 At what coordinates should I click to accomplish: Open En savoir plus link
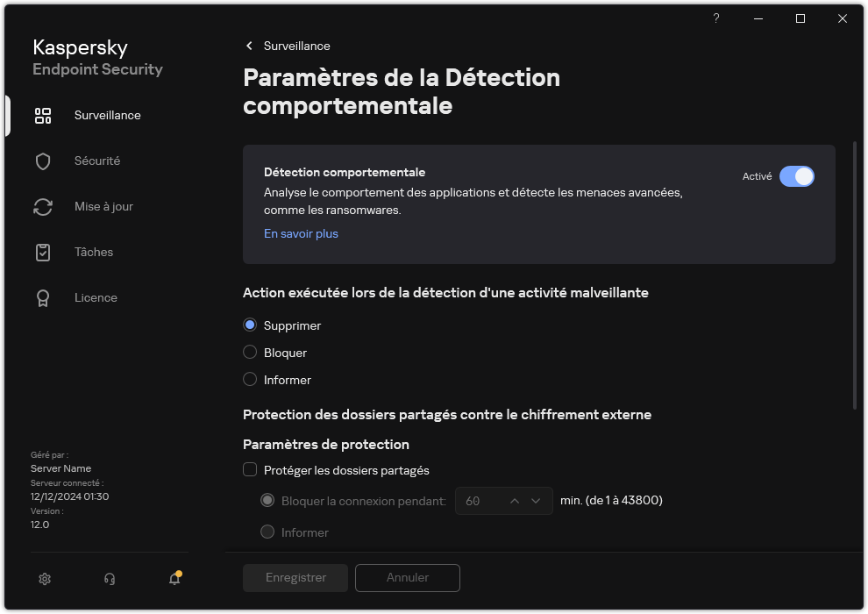point(301,233)
